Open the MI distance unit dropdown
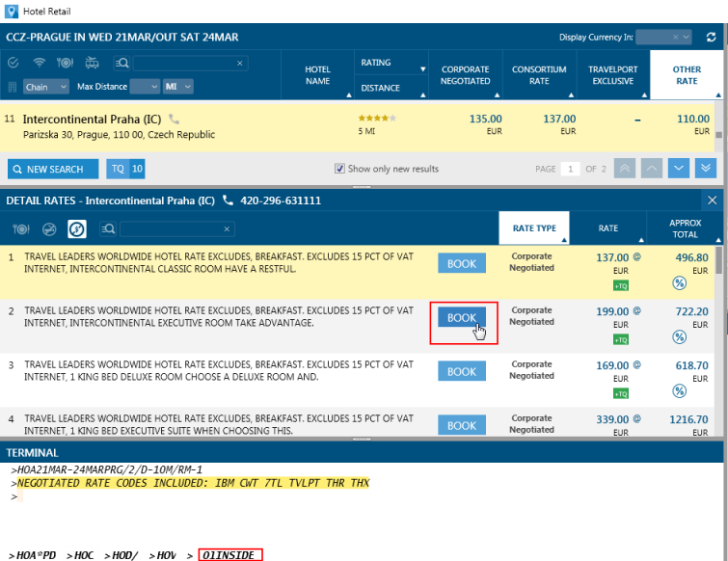 tap(177, 87)
